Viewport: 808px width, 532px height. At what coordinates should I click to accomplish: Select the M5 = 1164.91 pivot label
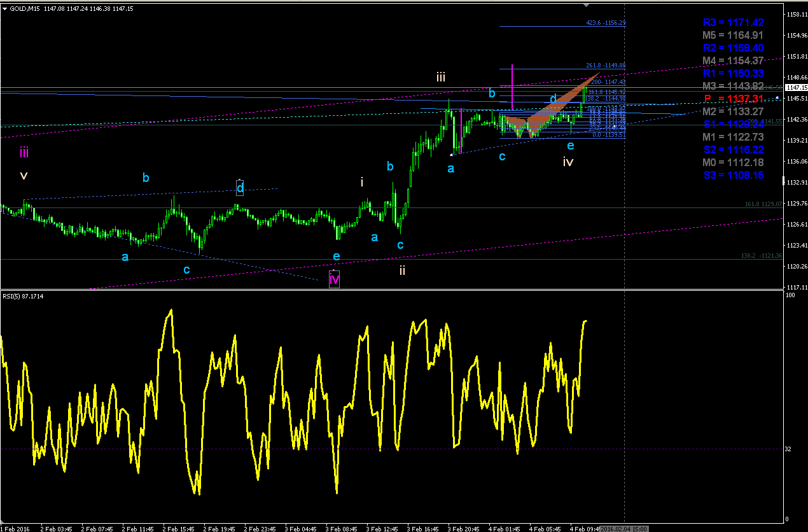pos(733,35)
